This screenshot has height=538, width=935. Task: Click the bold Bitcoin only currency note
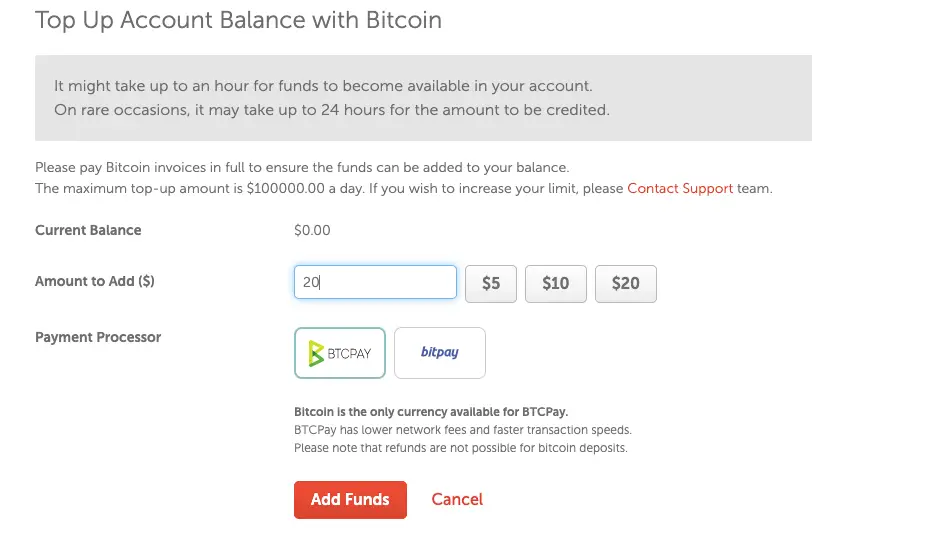click(x=431, y=412)
